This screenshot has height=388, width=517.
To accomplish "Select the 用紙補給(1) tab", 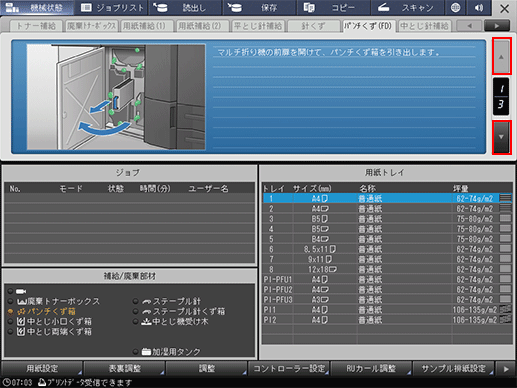I will (x=147, y=26).
